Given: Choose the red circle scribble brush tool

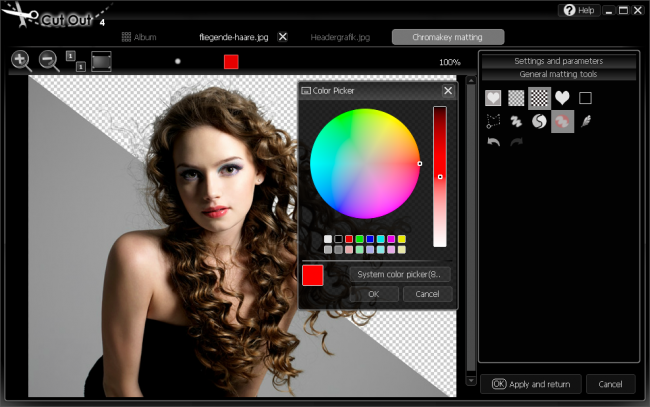Looking at the screenshot, I should click(x=563, y=121).
